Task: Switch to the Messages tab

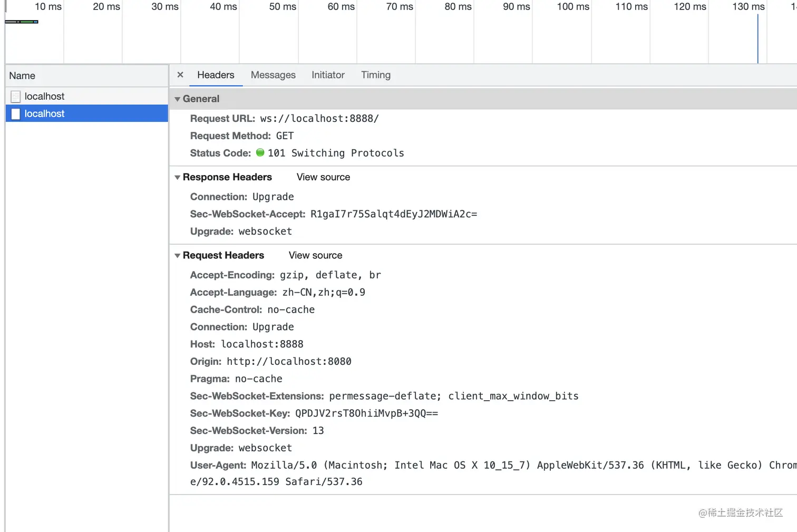Action: [273, 75]
